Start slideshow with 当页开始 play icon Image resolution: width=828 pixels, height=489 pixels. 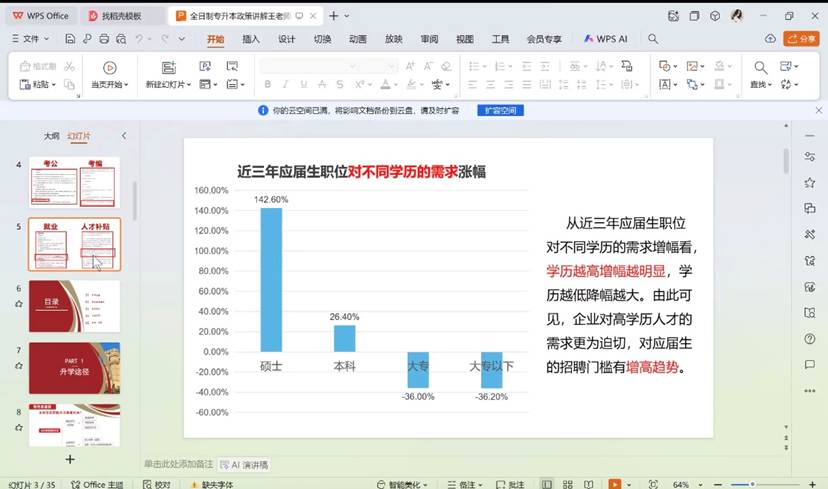point(109,68)
